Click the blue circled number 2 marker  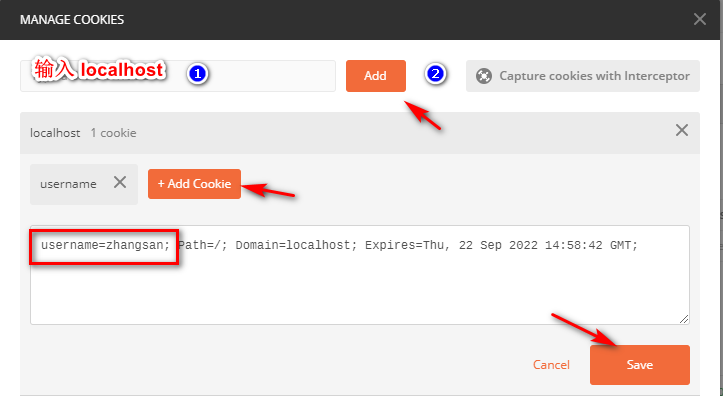[x=435, y=74]
